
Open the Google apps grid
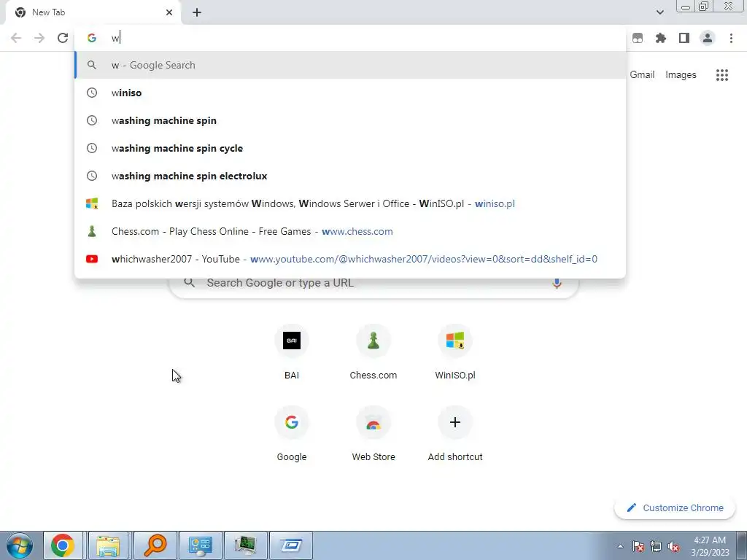pyautogui.click(x=722, y=75)
